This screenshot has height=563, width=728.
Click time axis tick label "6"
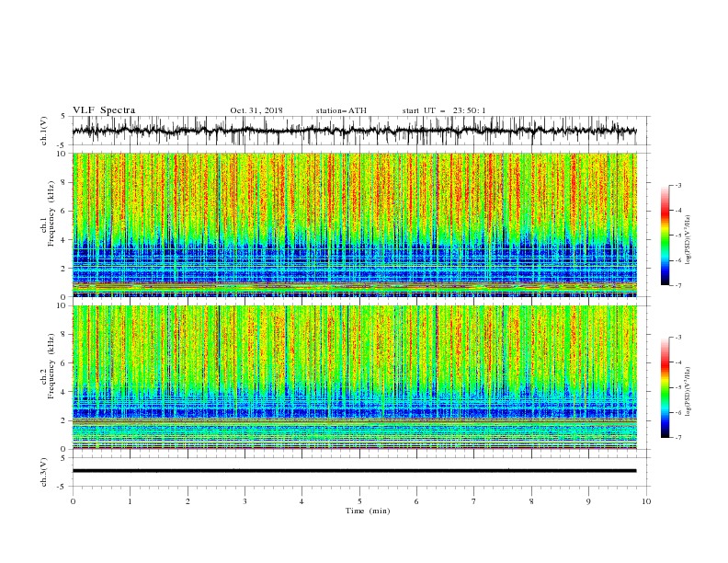point(416,501)
